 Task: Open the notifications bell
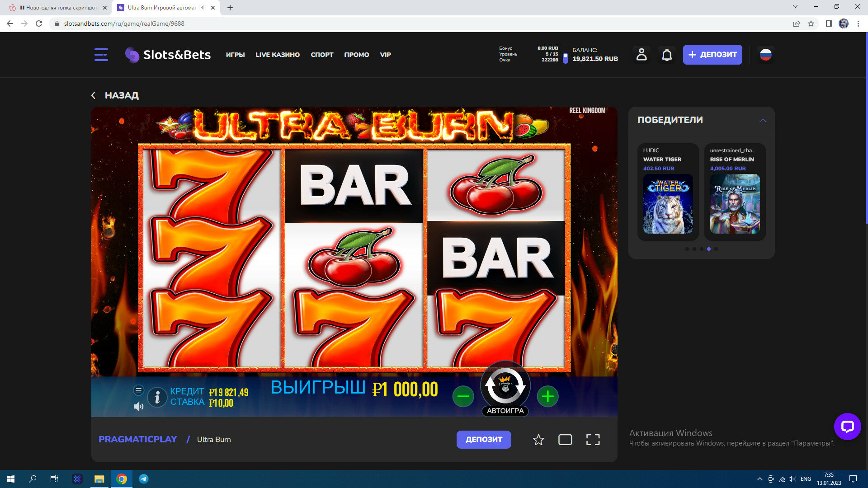point(667,55)
